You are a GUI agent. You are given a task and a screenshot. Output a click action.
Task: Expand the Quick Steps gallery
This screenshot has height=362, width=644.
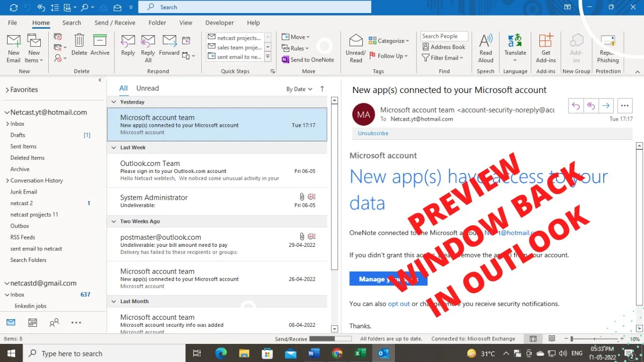268,57
